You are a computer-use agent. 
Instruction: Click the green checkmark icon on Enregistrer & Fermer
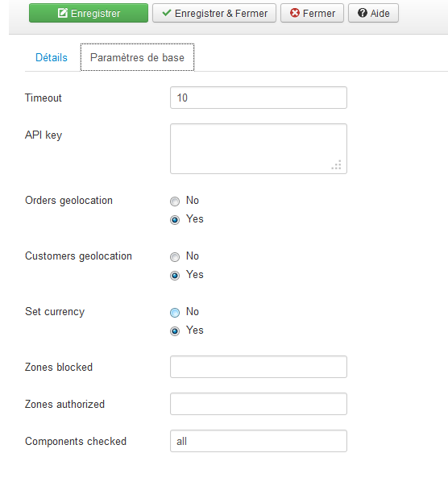[x=167, y=13]
